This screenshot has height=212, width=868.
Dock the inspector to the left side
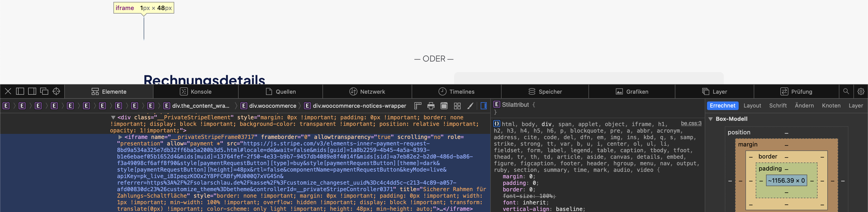pyautogui.click(x=20, y=91)
